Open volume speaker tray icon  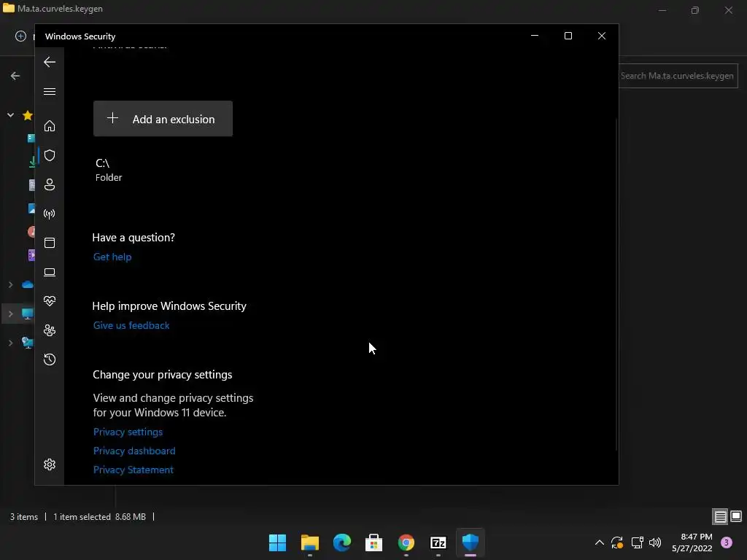pos(655,542)
